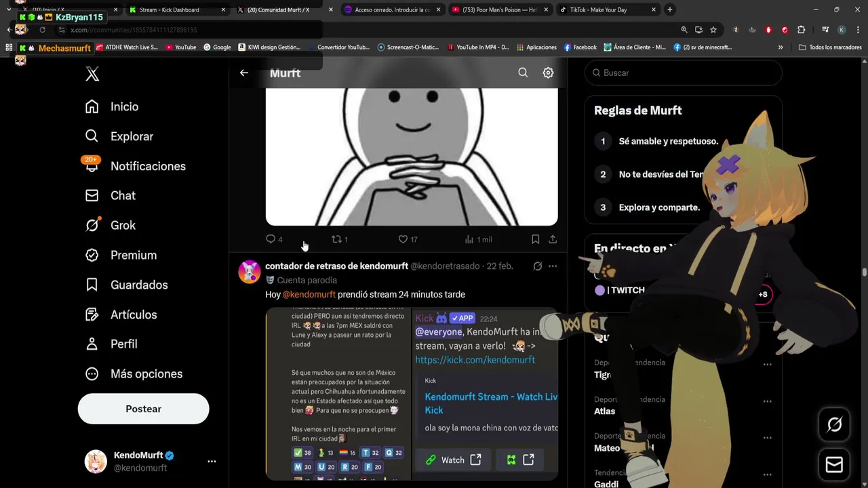Open Google bookmark
The image size is (868, 488).
(217, 47)
